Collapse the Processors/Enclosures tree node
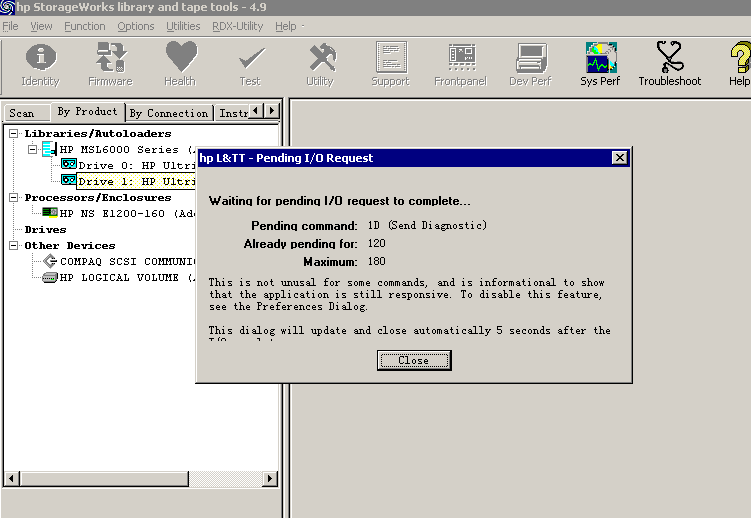Image resolution: width=751 pixels, height=518 pixels. 13,197
